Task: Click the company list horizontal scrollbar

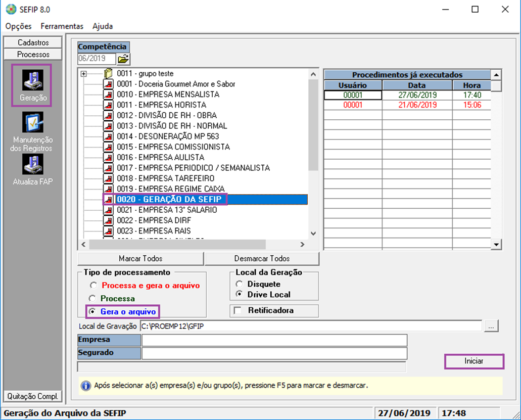Action: pos(192,245)
